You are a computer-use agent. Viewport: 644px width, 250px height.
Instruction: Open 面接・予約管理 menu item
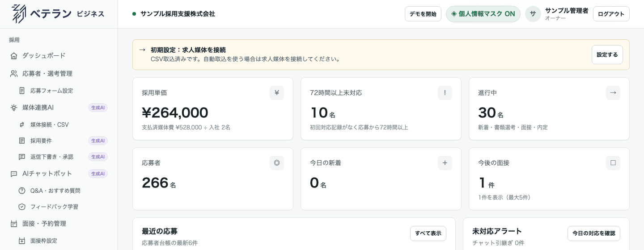click(59, 224)
